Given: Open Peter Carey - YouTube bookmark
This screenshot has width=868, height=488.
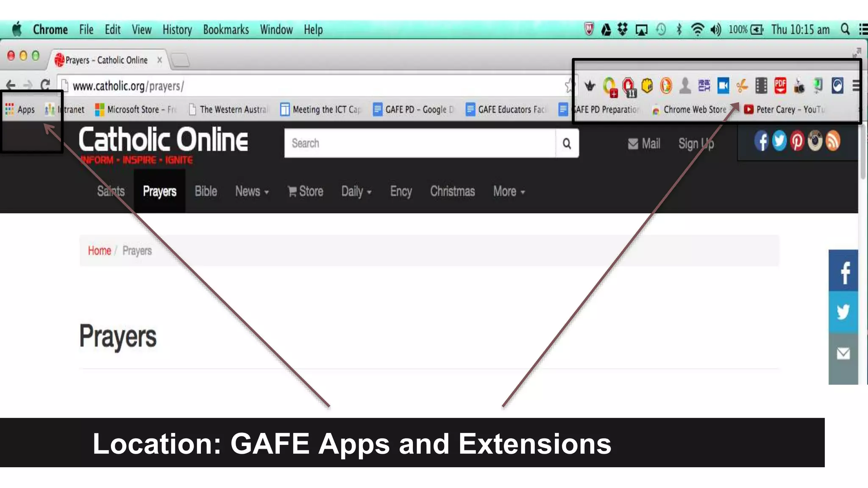Looking at the screenshot, I should [785, 110].
